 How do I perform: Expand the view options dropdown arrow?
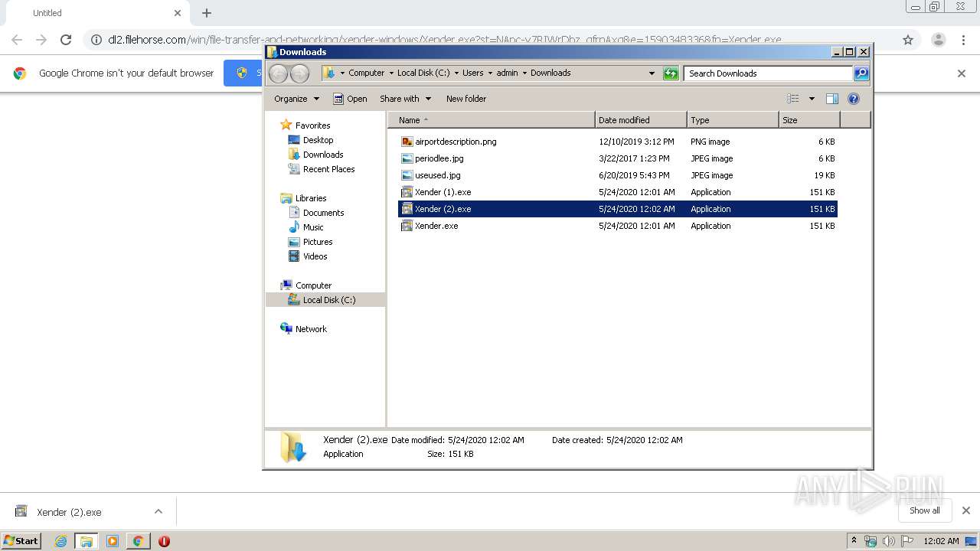[x=812, y=99]
